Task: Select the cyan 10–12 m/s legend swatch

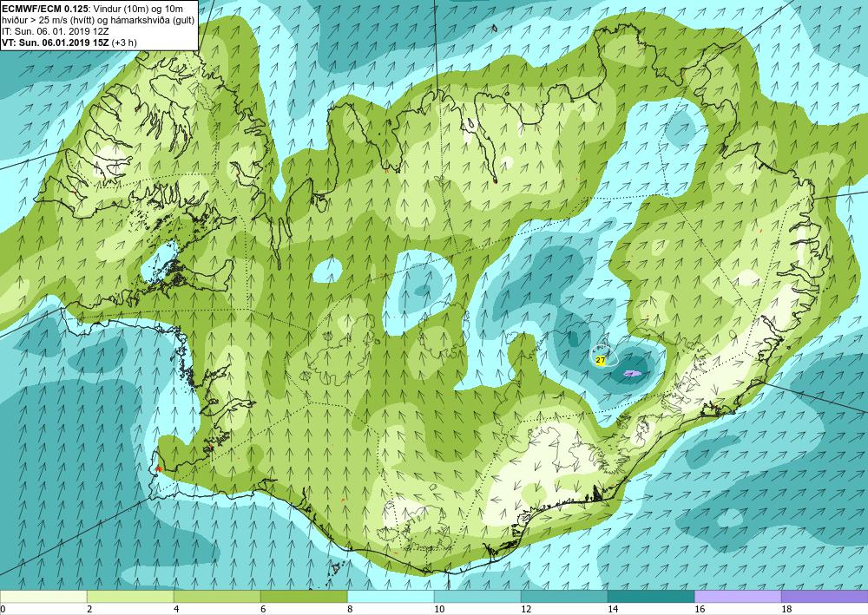Action: (x=477, y=596)
